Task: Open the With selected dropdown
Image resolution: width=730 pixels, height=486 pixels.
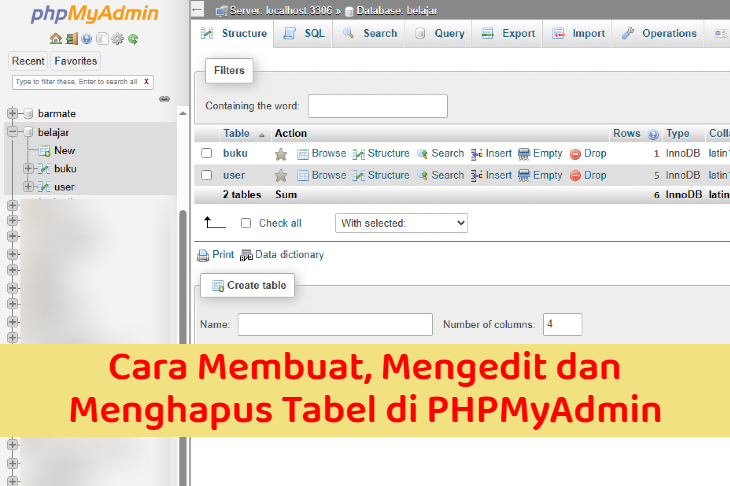Action: [x=401, y=223]
